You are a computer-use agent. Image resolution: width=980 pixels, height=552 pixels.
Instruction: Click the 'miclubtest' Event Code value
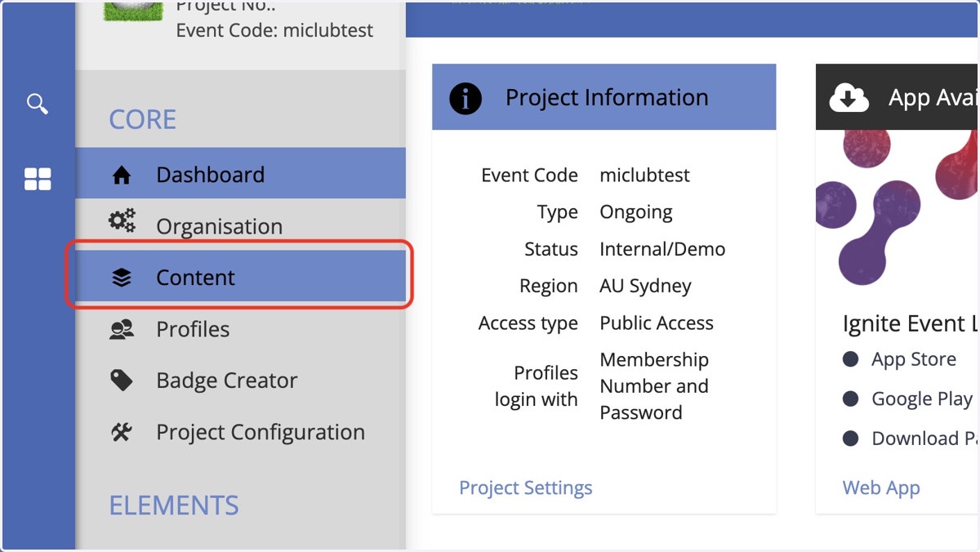point(644,176)
